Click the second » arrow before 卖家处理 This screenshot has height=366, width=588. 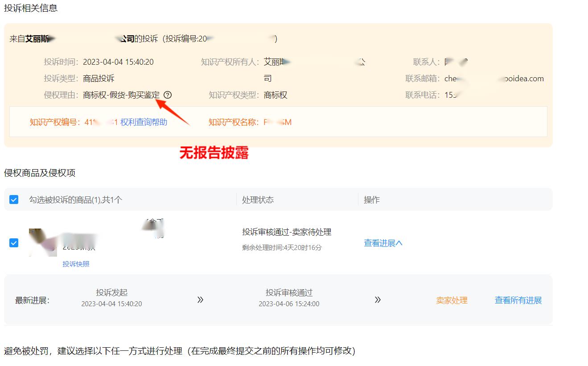click(x=377, y=299)
